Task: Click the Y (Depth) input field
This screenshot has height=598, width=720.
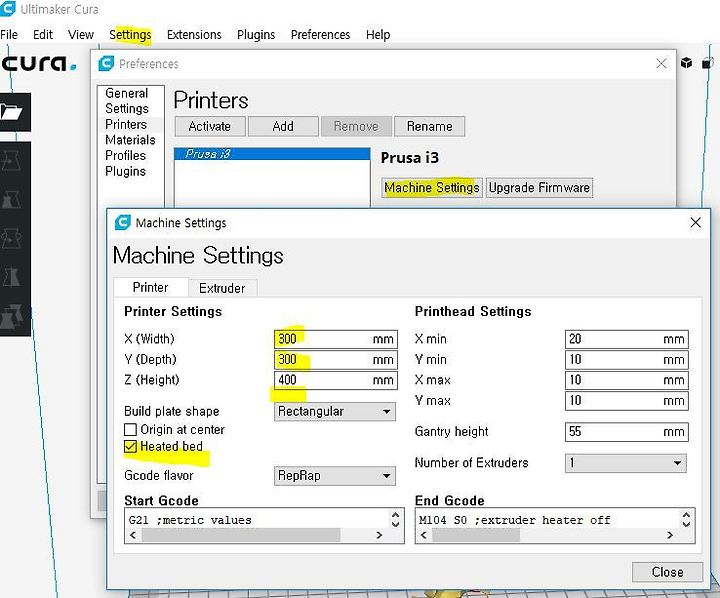Action: coord(336,360)
